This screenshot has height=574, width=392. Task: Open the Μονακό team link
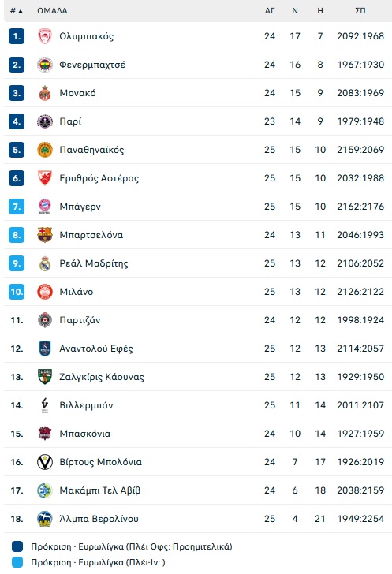pos(77,93)
